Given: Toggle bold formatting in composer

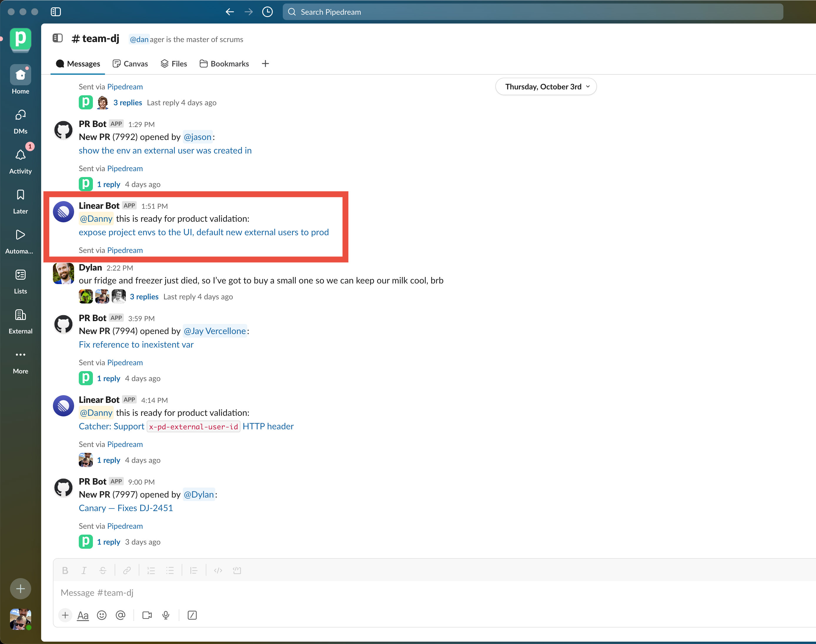Looking at the screenshot, I should pos(65,570).
